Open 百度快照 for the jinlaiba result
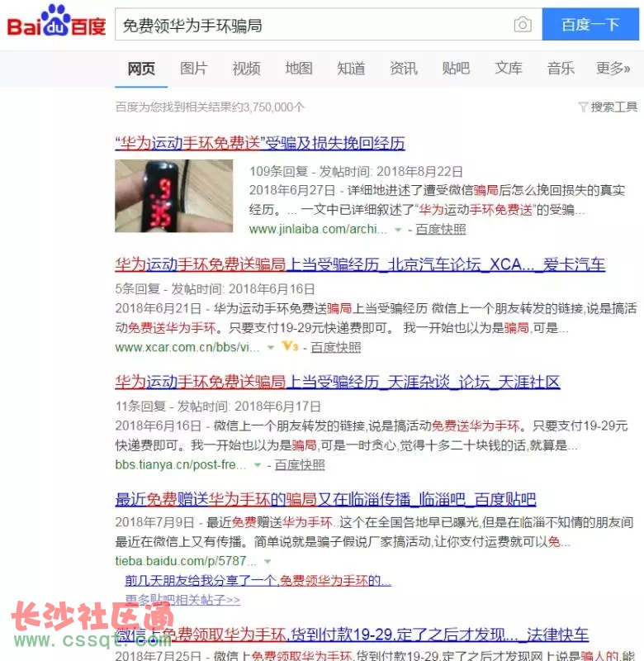Screen dimensions: 644x661 (x=441, y=230)
